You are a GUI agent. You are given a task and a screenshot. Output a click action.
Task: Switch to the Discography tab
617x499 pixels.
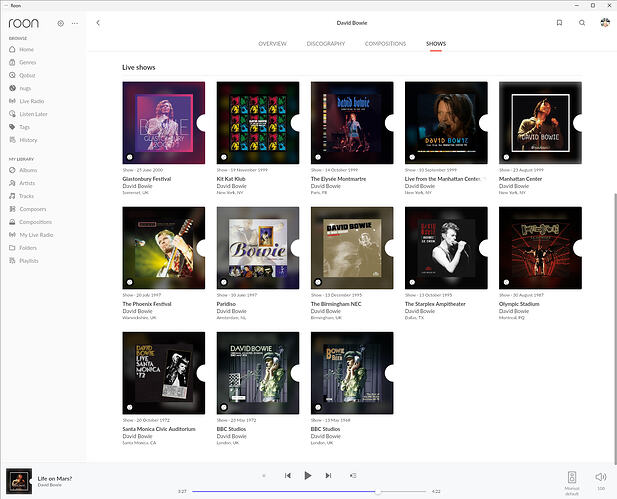[x=326, y=44]
